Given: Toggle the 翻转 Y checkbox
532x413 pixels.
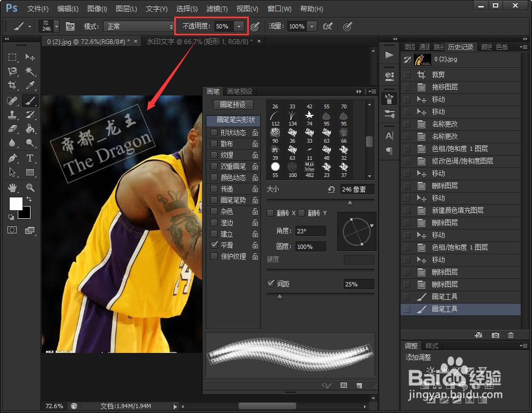Looking at the screenshot, I should 301,213.
